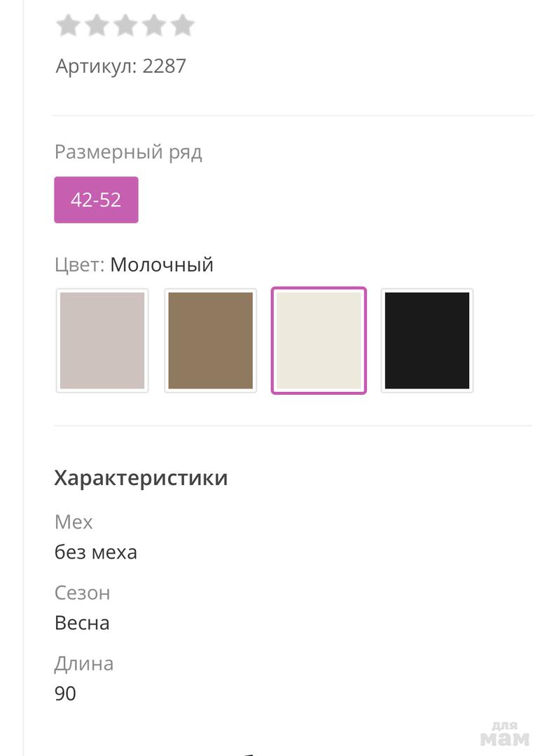Select the milky white color swatch
The image size is (540, 756).
(319, 341)
